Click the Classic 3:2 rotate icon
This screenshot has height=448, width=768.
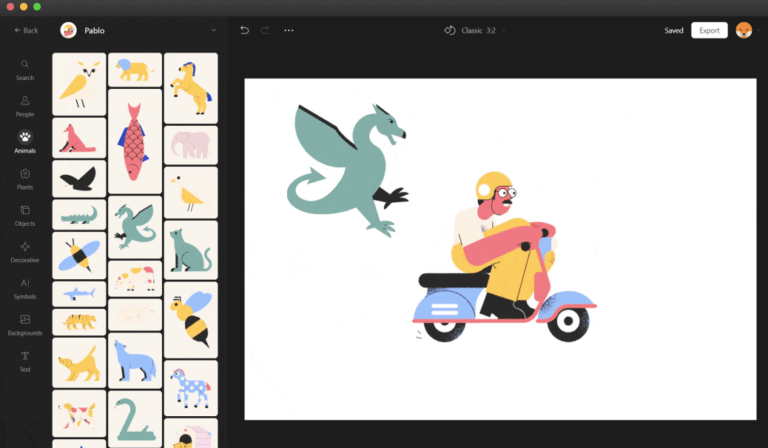point(449,30)
